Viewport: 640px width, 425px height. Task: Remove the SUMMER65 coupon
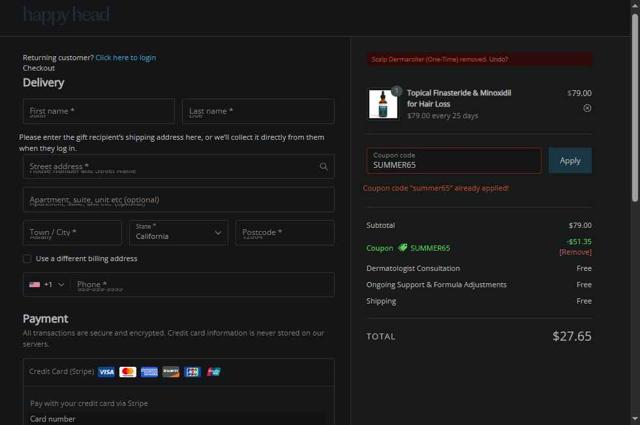point(575,252)
